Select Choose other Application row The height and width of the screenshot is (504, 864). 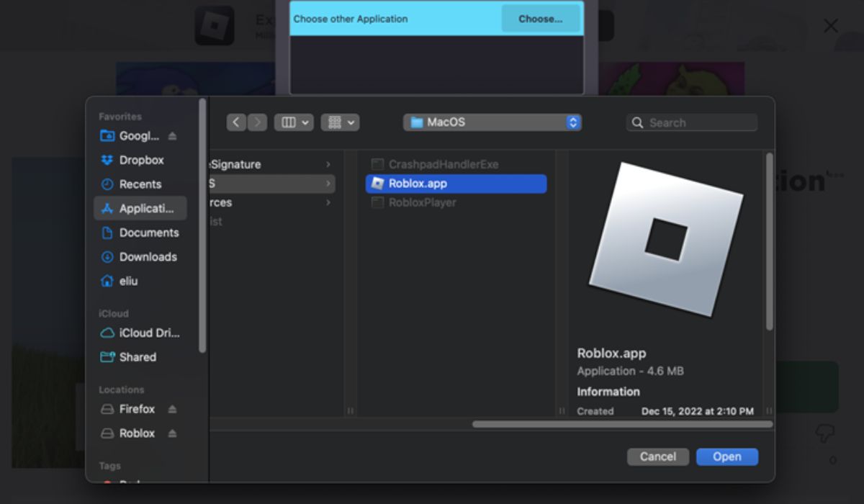(436, 19)
